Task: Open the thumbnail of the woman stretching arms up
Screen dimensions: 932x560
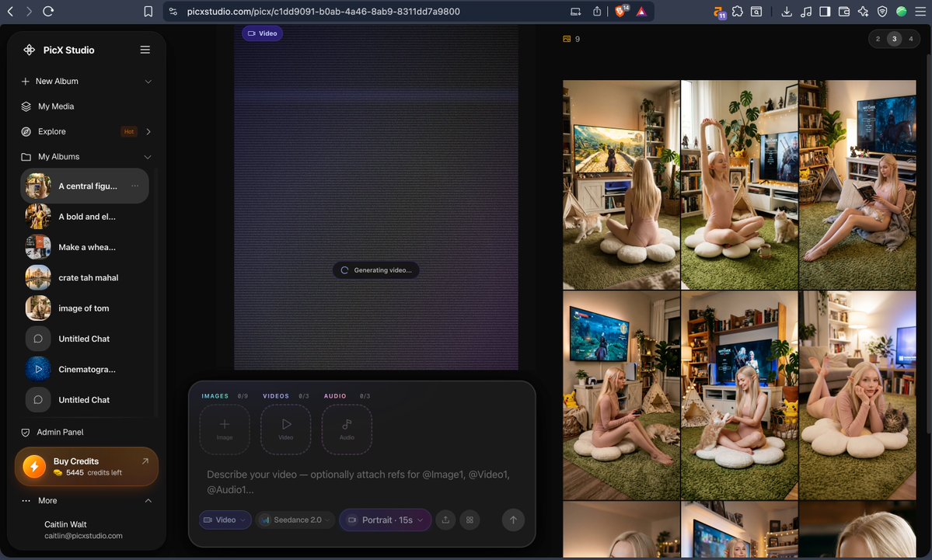Action: click(738, 185)
